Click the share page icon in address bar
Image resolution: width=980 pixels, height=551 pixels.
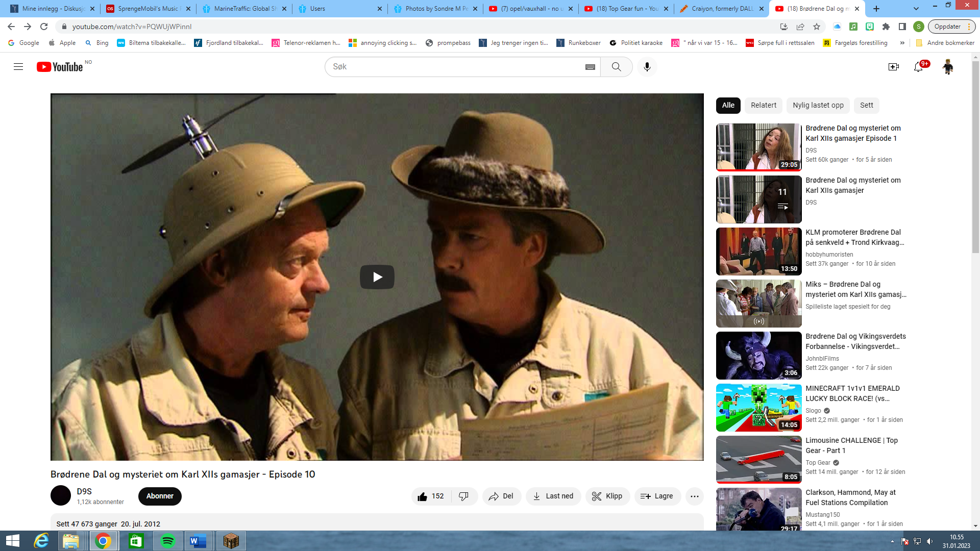coord(800,27)
